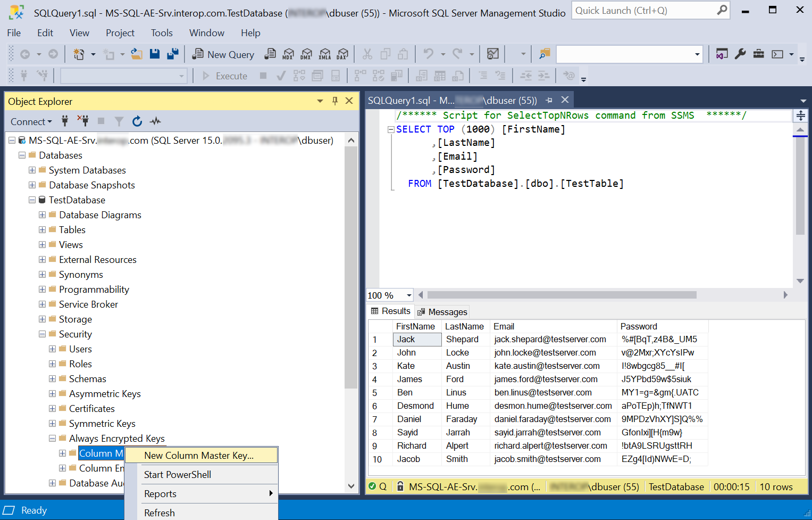
Task: Click the Save All icon
Action: point(173,54)
